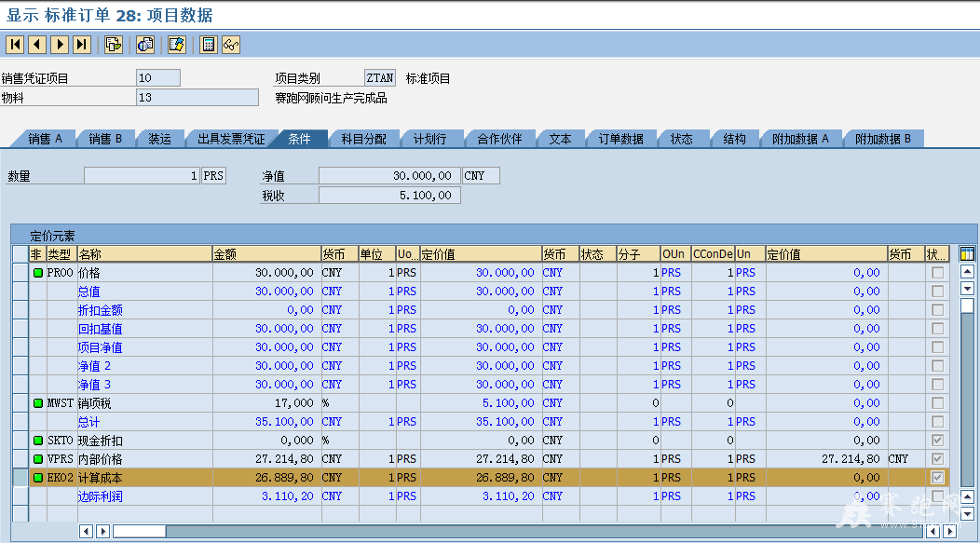This screenshot has height=543, width=980.
Task: Toggle status checkbox in the 项目净值 row
Action: point(937,346)
